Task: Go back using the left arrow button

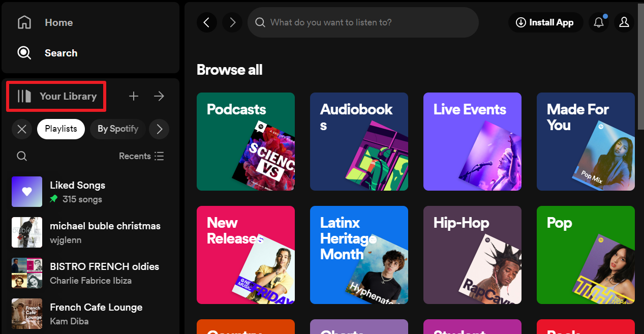Action: 206,22
